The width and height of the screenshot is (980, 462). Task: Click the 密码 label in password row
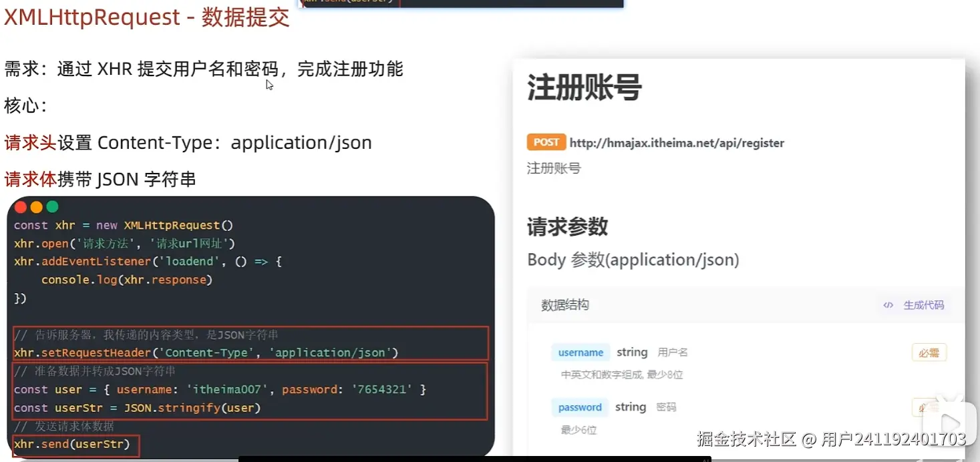666,407
